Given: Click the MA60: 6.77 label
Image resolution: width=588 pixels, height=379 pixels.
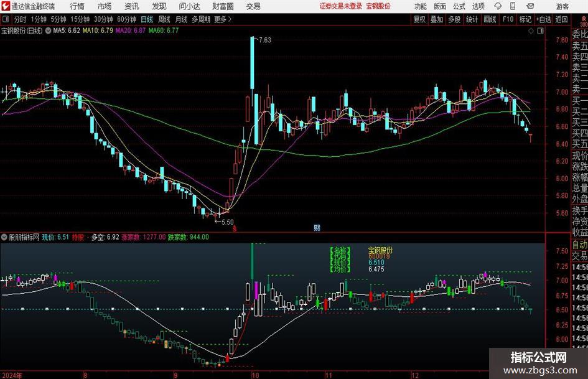Looking at the screenshot, I should tap(164, 30).
